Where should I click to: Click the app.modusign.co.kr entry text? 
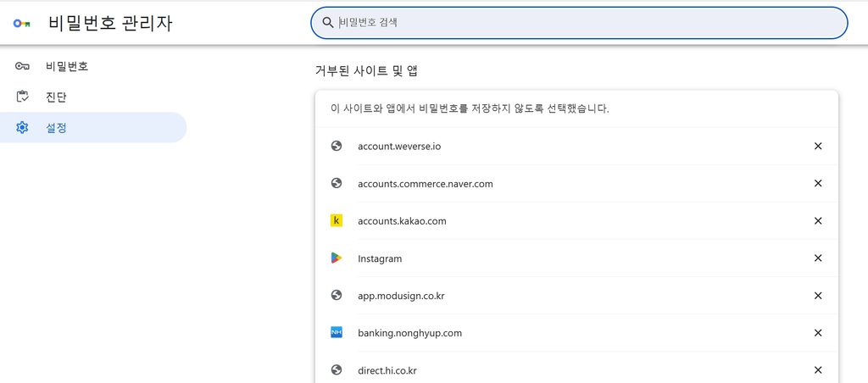coord(401,296)
